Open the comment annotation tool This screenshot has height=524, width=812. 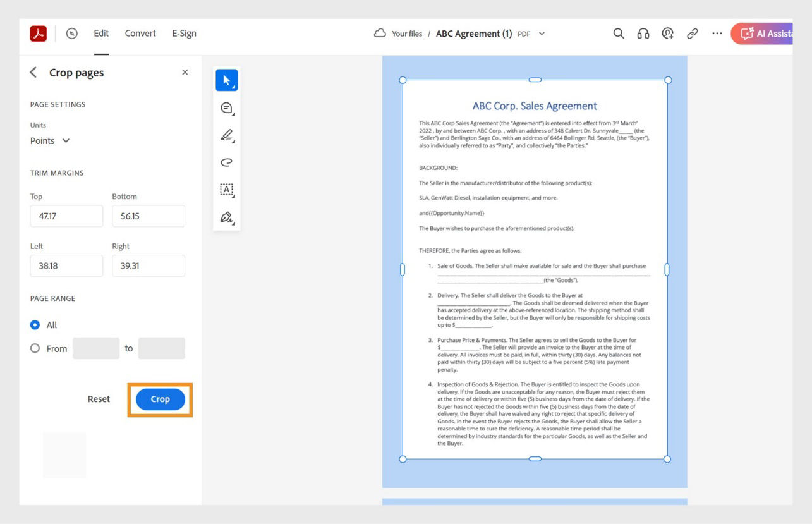click(x=226, y=107)
